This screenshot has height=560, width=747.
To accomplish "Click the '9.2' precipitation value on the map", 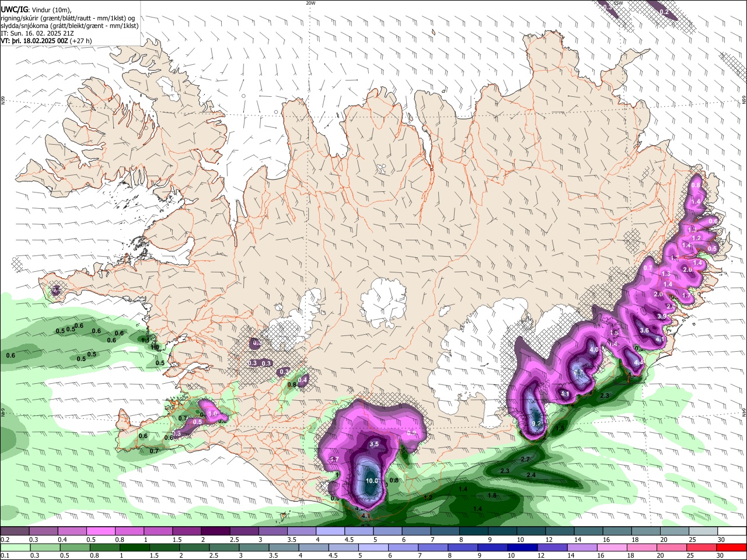I will (x=537, y=423).
